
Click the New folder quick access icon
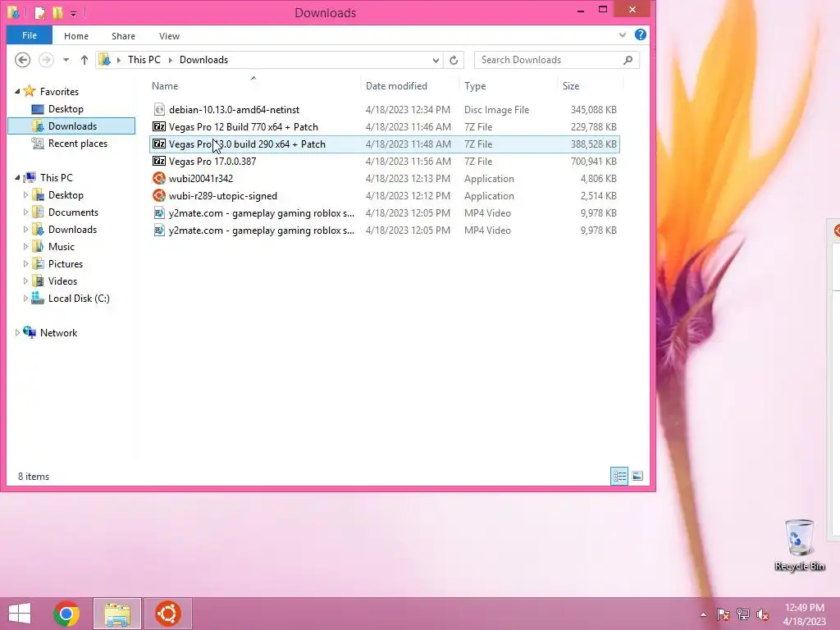point(57,13)
